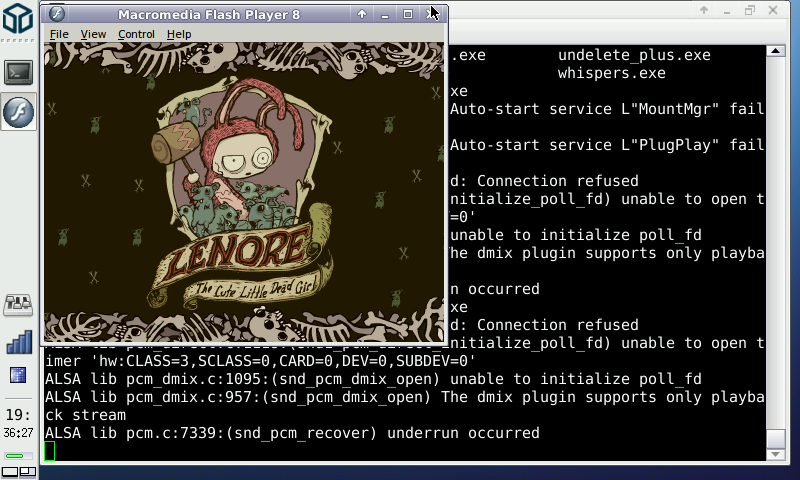Open the cube logo menu in panel
This screenshot has width=800, height=480.
18,22
